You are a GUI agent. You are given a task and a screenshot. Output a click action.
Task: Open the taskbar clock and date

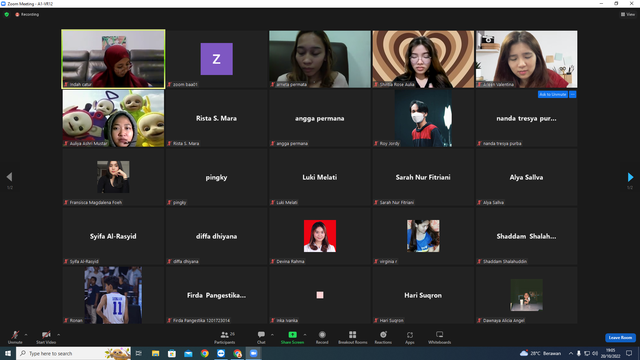pyautogui.click(x=611, y=353)
